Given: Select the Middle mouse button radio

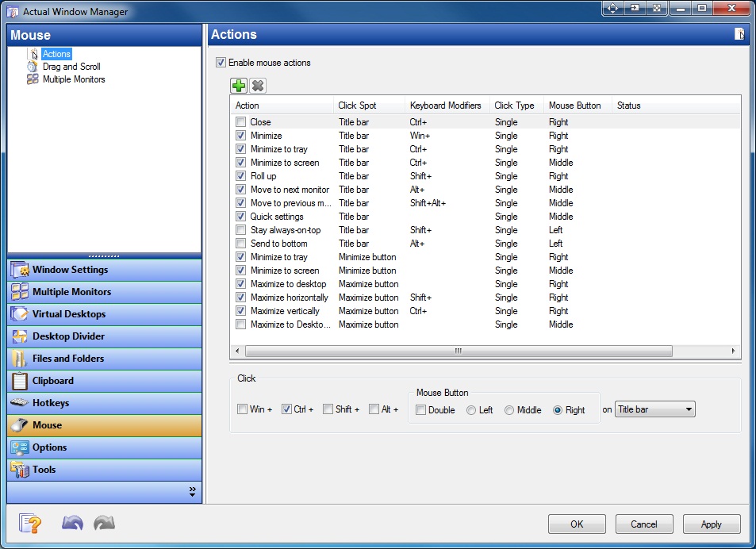Looking at the screenshot, I should tap(509, 410).
